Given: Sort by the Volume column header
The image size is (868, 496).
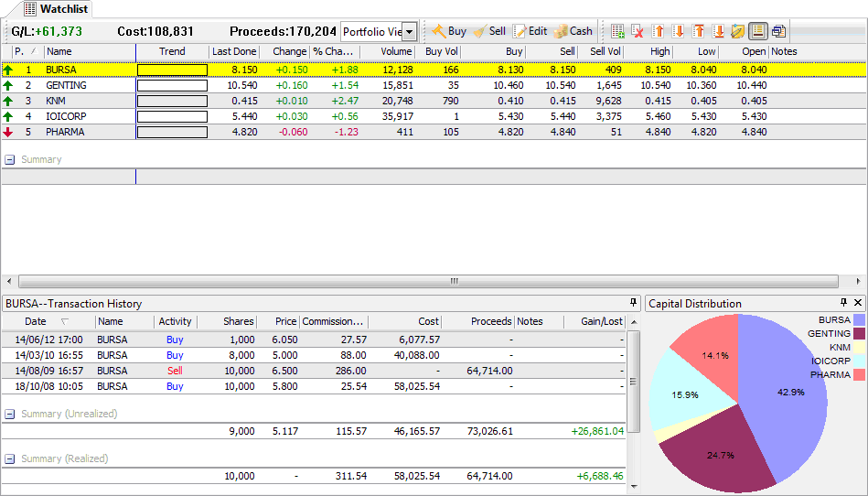Looking at the screenshot, I should pos(388,51).
